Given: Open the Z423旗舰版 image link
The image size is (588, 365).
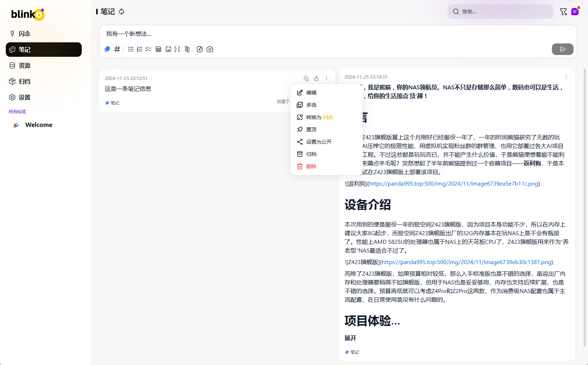Looking at the screenshot, I should coord(466,262).
